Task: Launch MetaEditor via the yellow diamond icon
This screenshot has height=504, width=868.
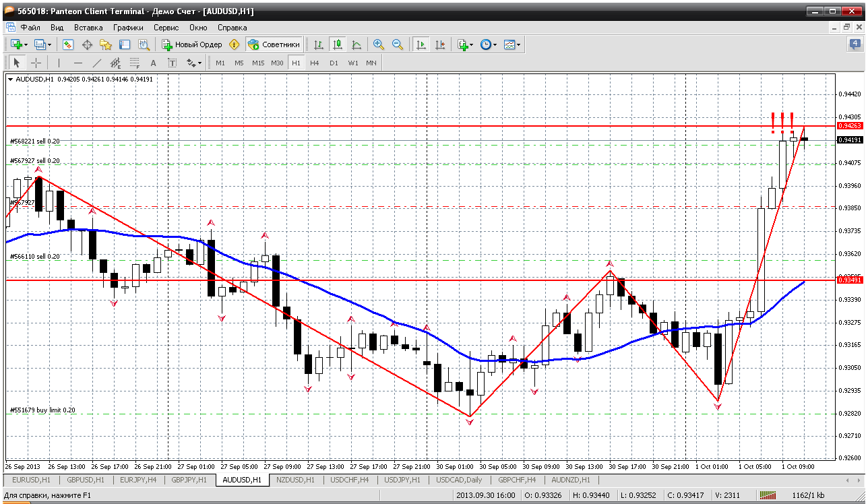Action: [234, 44]
